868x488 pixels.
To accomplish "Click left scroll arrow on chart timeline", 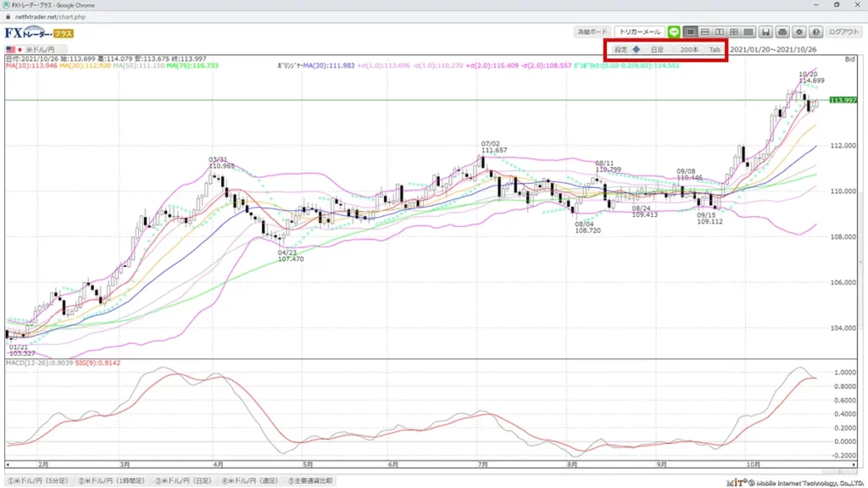I will tap(8, 465).
